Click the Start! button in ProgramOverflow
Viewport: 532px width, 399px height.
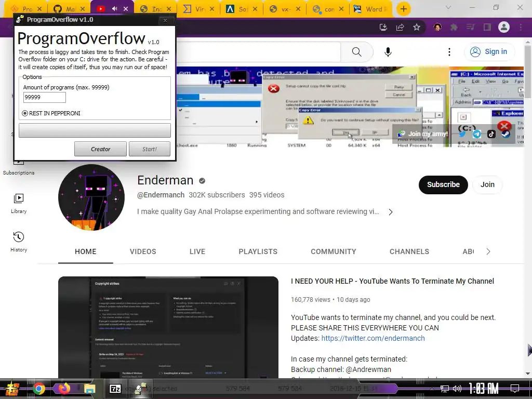pos(150,149)
